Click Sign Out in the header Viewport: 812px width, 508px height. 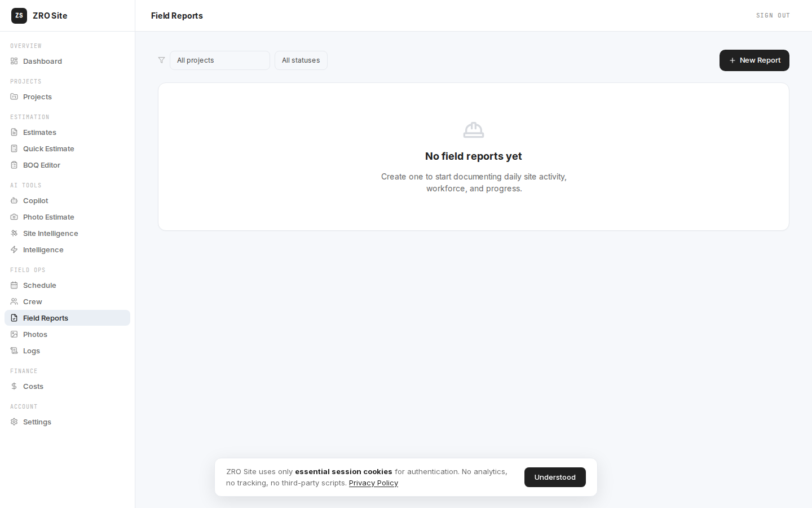(773, 16)
